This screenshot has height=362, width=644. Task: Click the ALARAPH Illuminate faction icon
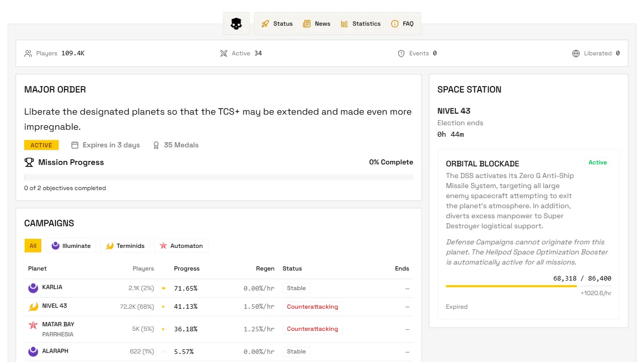click(33, 351)
